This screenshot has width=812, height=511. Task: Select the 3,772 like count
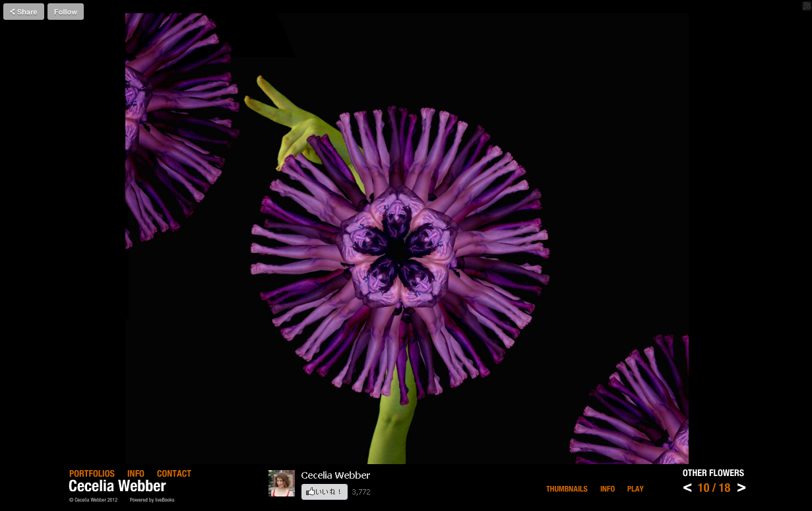tap(361, 492)
